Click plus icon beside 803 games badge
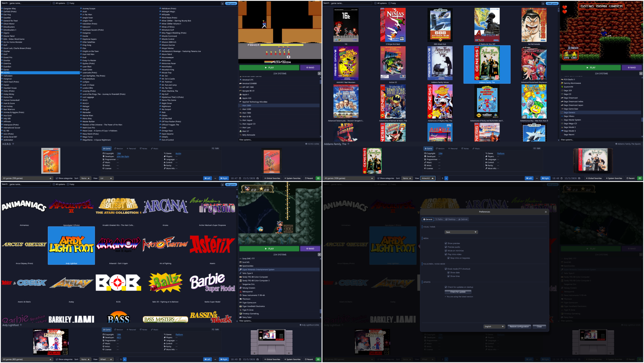This screenshot has height=363, width=644. [222, 185]
